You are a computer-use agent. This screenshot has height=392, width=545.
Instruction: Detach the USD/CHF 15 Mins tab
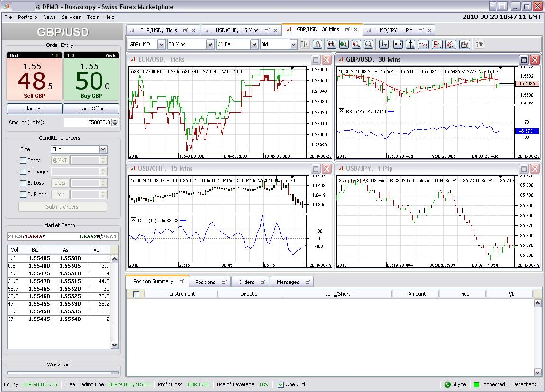coord(267,31)
